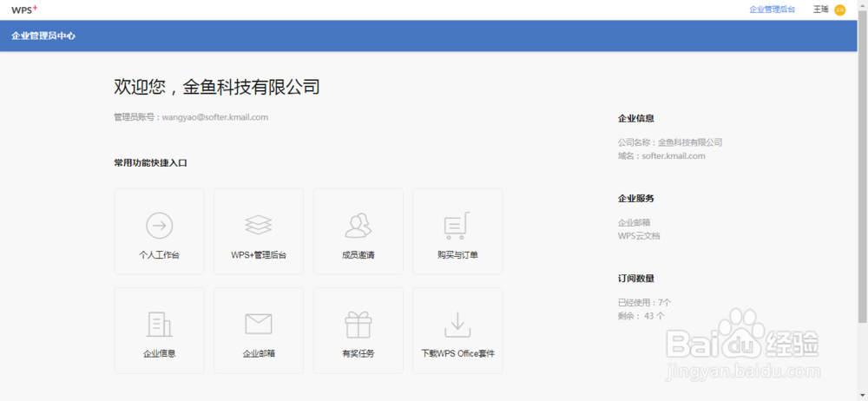
Task: Click the 王瑶 user name
Action: [821, 10]
